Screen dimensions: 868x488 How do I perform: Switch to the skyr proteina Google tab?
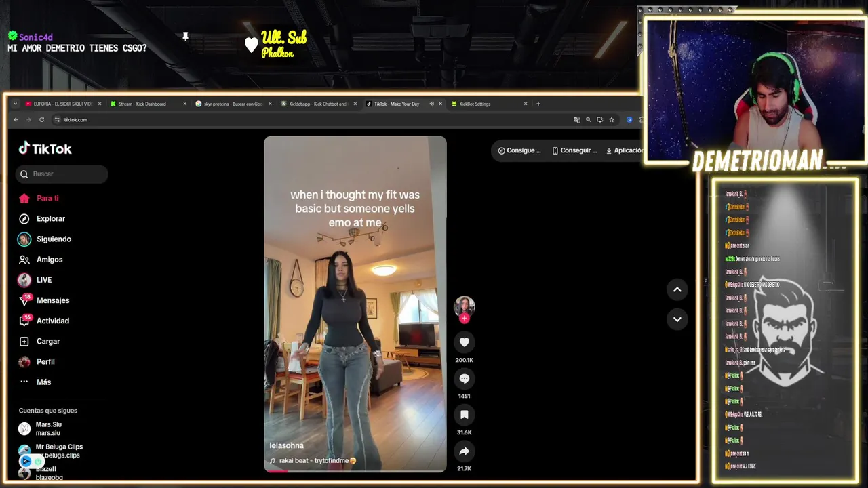coord(233,104)
